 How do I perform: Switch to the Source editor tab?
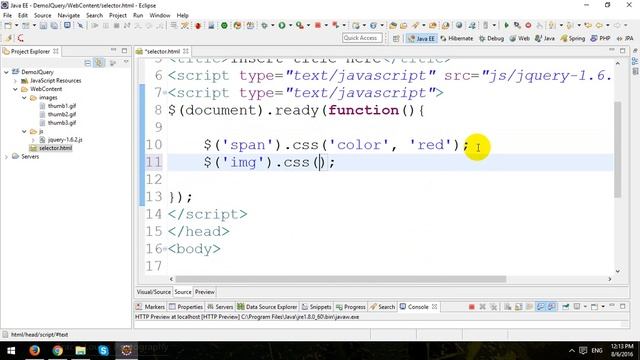[182, 292]
